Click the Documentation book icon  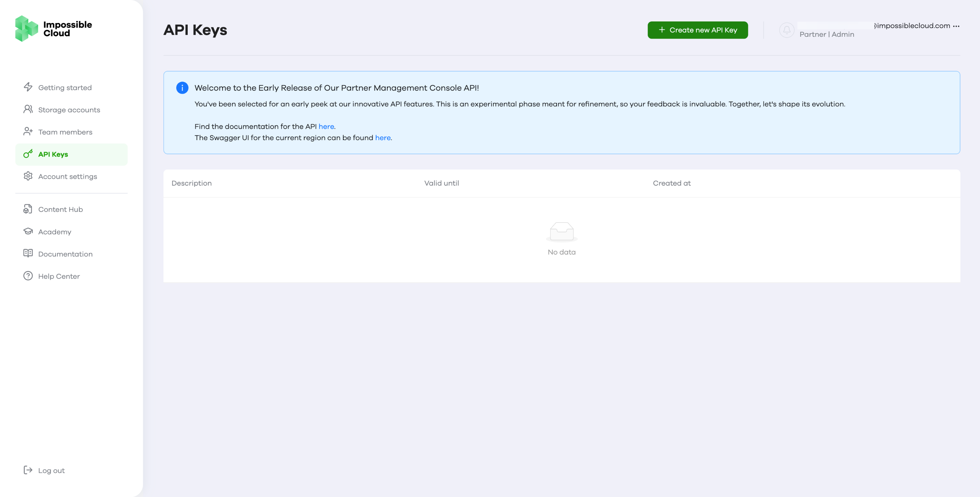coord(28,253)
